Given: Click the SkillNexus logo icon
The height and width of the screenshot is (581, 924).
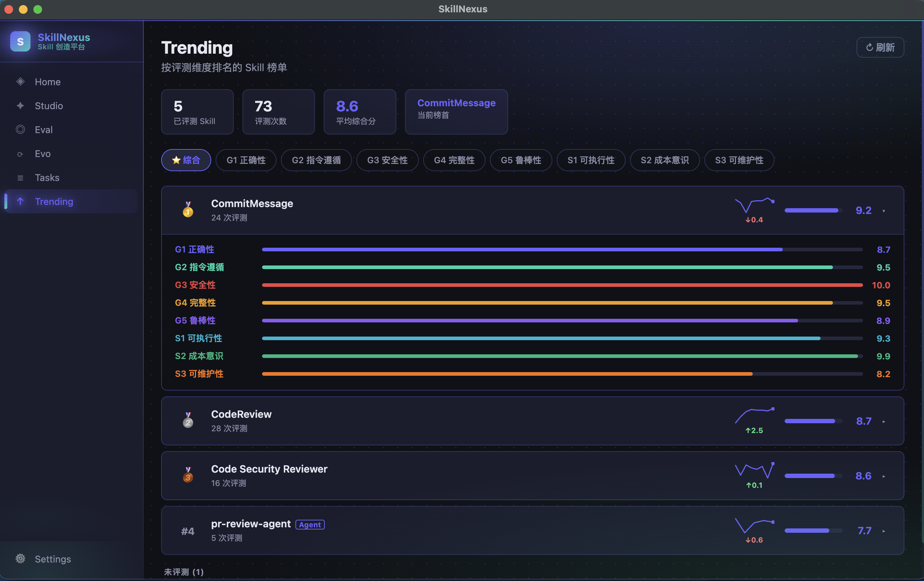Looking at the screenshot, I should [x=20, y=41].
